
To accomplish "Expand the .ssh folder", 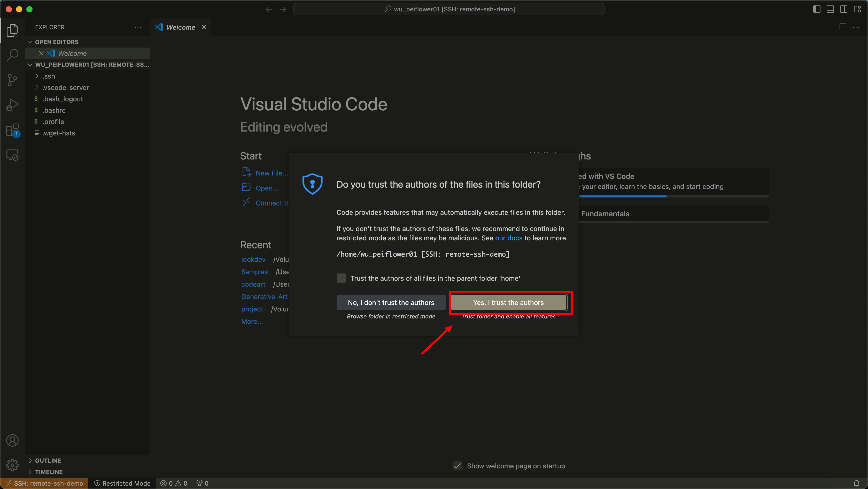I will 49,76.
